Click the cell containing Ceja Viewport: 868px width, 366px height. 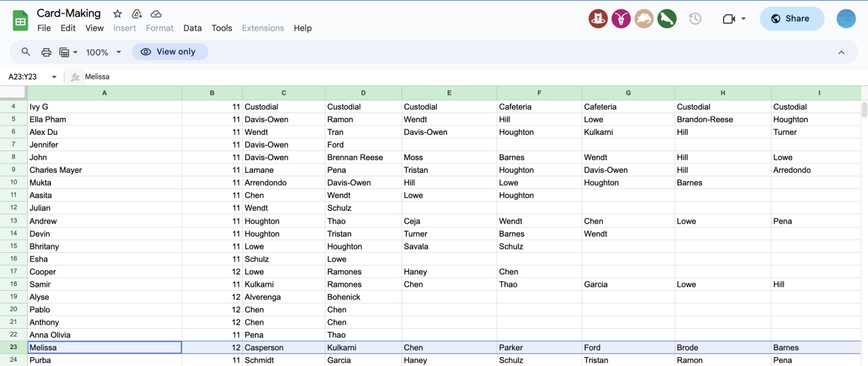449,221
